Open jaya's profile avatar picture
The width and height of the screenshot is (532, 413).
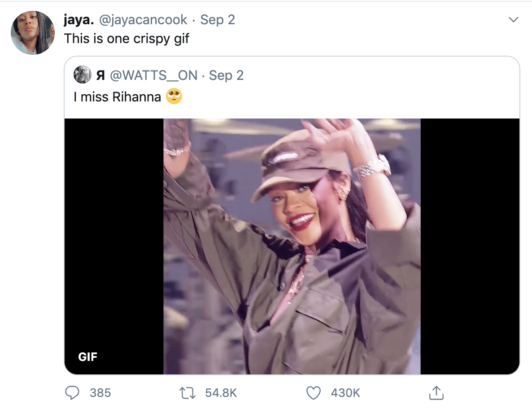tap(32, 33)
